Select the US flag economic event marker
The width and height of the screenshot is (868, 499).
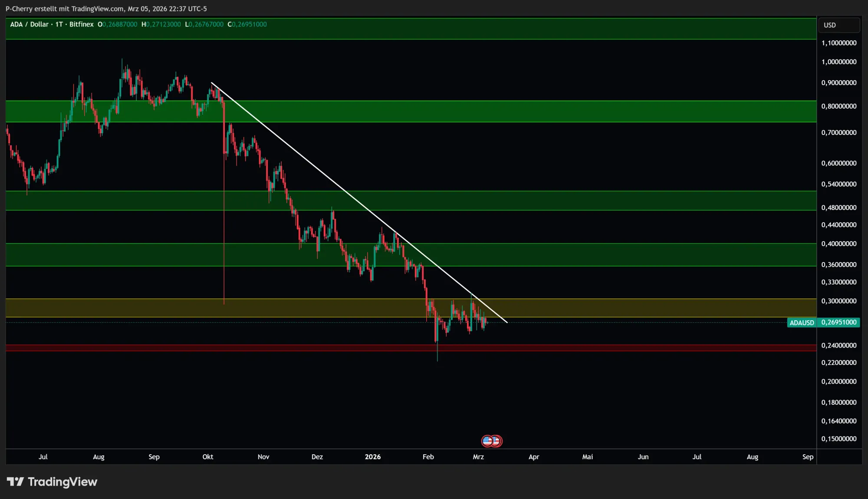pos(487,441)
